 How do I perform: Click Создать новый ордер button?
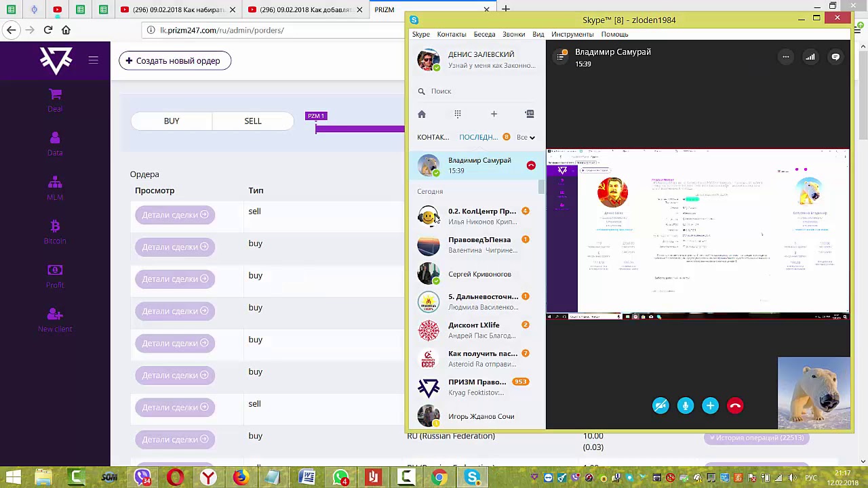click(175, 61)
